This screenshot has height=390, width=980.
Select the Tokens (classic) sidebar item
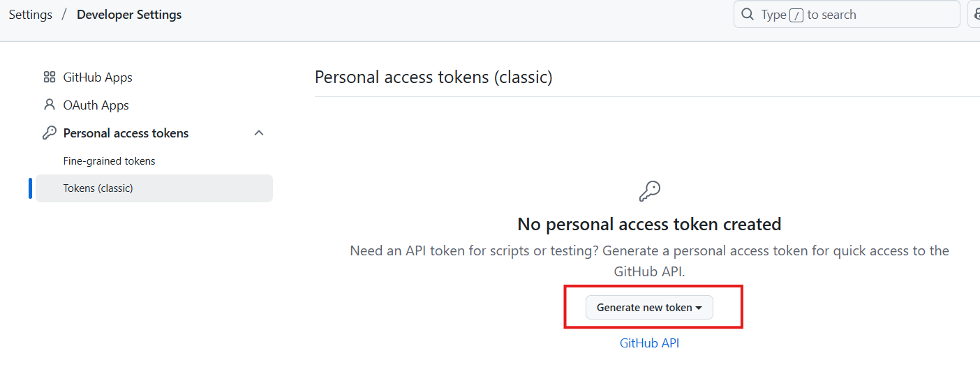(x=98, y=188)
